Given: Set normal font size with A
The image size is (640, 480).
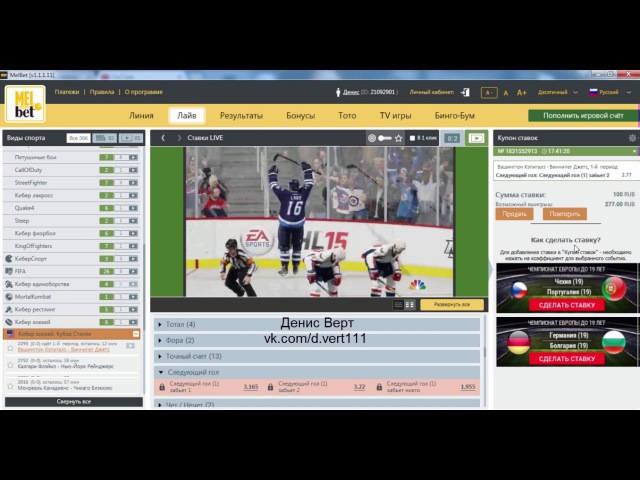Looking at the screenshot, I should (506, 93).
